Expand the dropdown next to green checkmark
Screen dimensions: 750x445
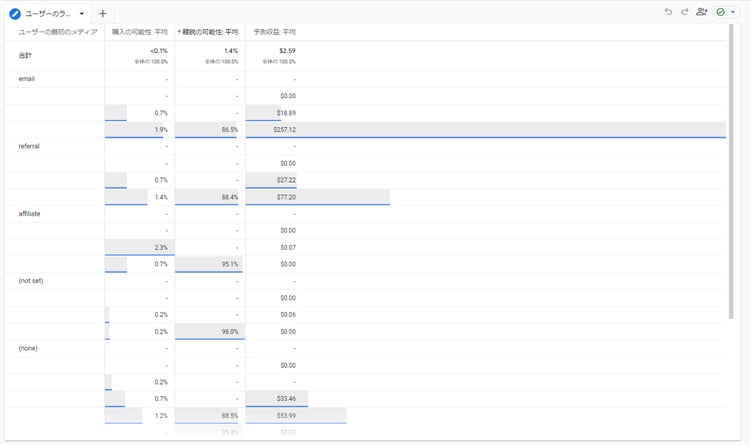click(x=733, y=13)
